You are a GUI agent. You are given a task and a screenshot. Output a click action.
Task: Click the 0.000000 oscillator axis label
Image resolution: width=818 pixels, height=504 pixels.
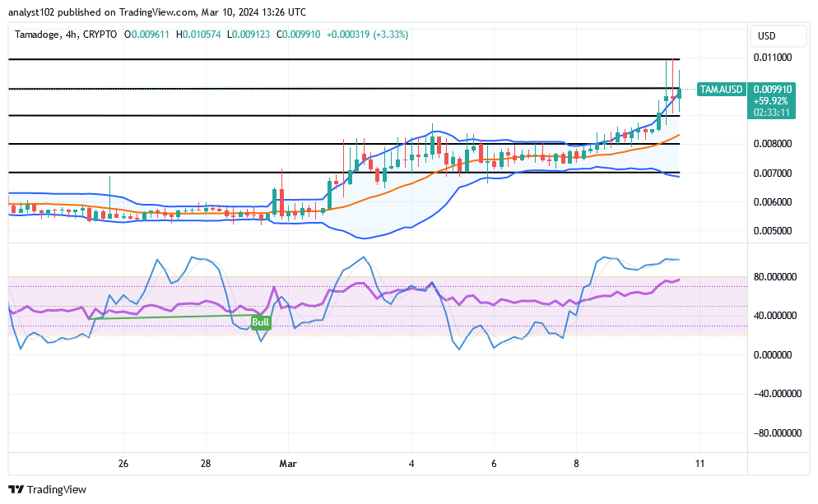tap(773, 354)
